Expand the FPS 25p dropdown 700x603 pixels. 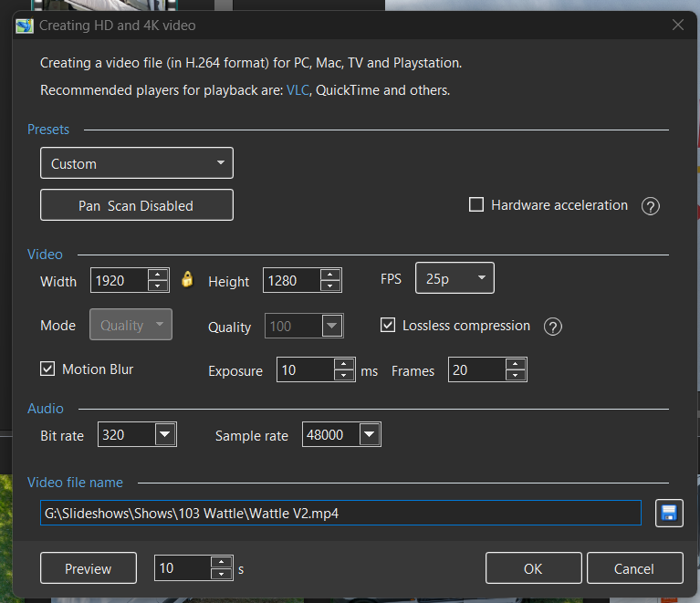(454, 279)
